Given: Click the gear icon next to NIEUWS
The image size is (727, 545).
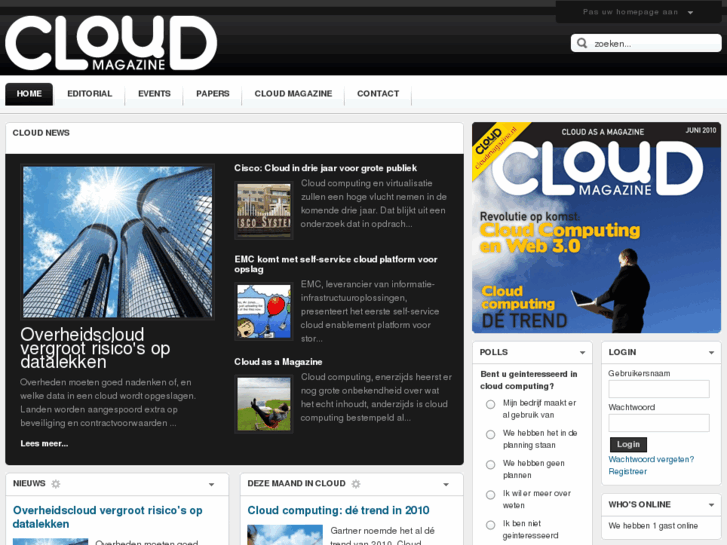Looking at the screenshot, I should coord(56,484).
